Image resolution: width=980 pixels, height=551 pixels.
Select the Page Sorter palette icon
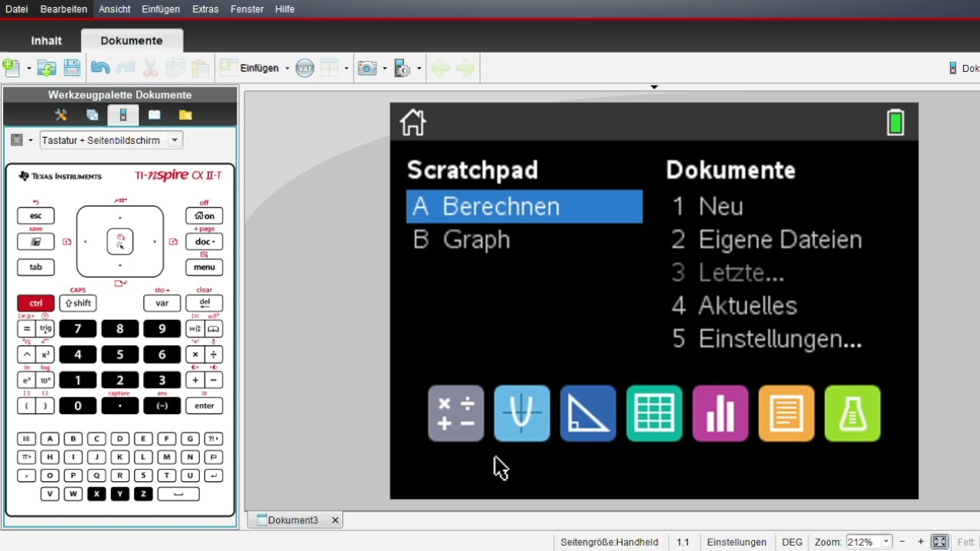pos(92,115)
